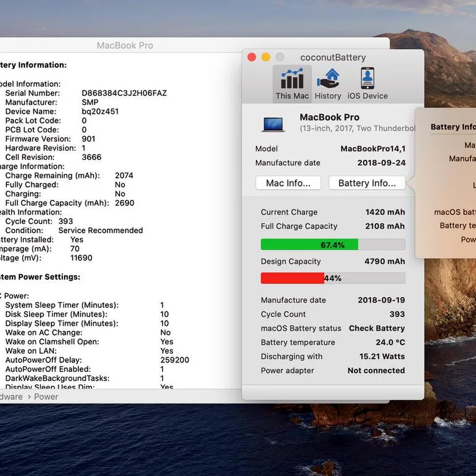Click the Power breadcrumb in MacBook Pro window
Screen dimensions: 476x476
click(x=46, y=397)
